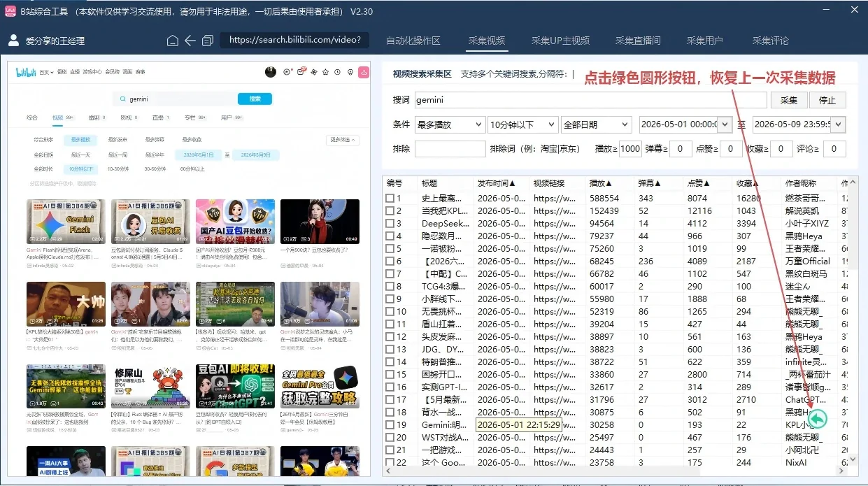
Task: Tick the checkbox for row 3
Action: [390, 224]
